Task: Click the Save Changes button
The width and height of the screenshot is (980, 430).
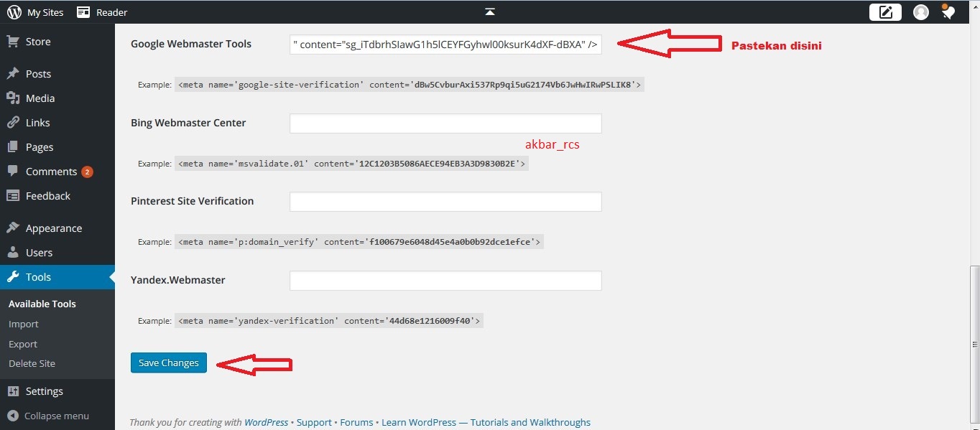Action: [x=168, y=363]
